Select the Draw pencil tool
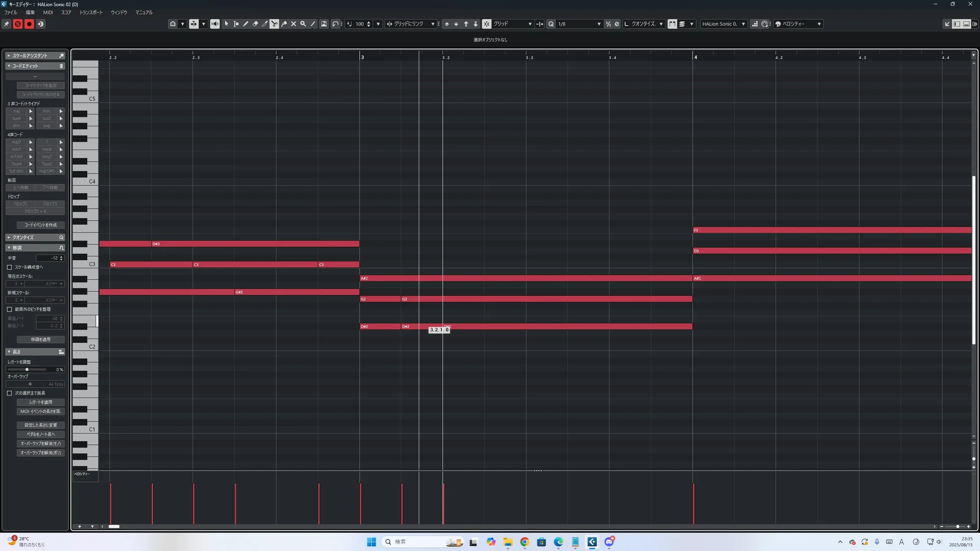980x551 pixels. click(x=245, y=24)
